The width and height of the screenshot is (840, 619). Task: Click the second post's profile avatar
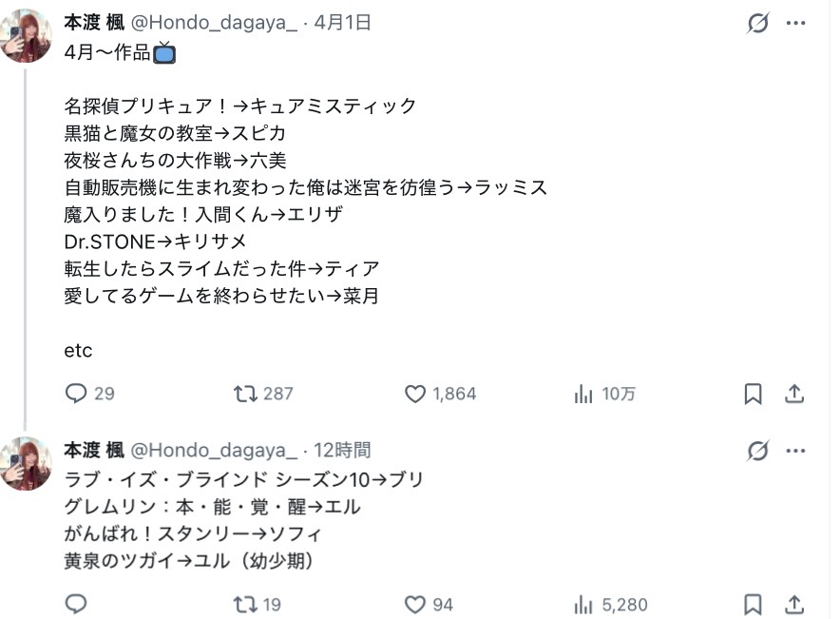26,463
